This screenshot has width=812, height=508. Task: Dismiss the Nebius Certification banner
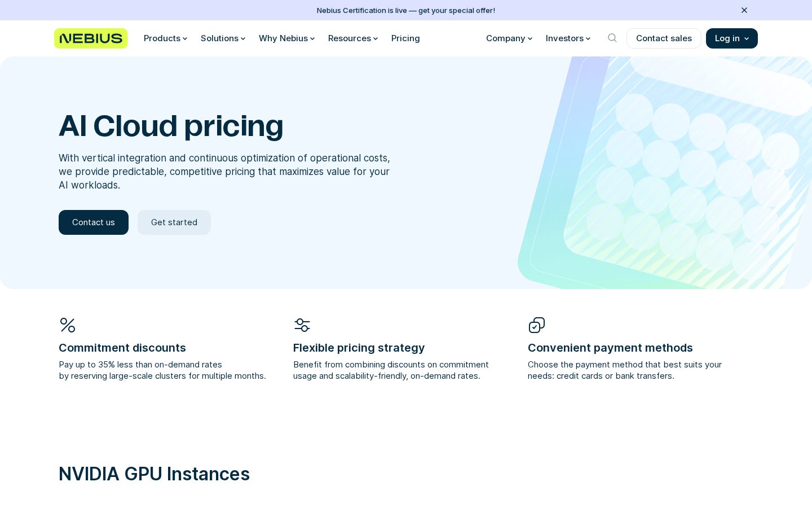point(744,10)
